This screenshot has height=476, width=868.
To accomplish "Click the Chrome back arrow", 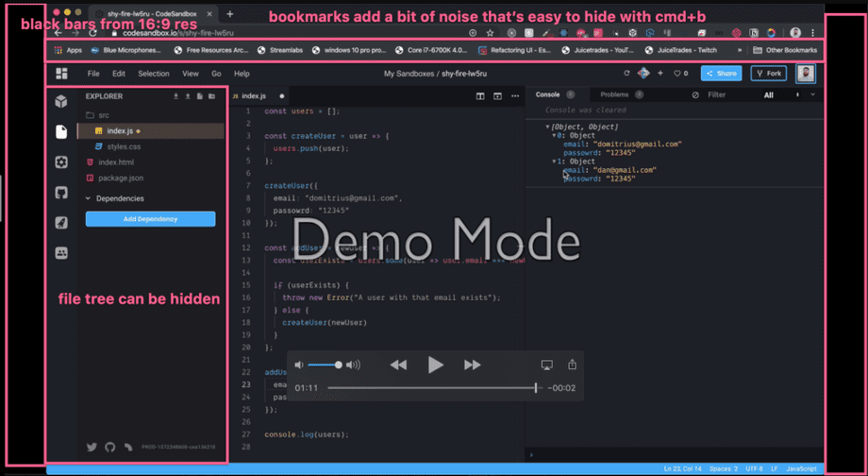I will [x=58, y=33].
